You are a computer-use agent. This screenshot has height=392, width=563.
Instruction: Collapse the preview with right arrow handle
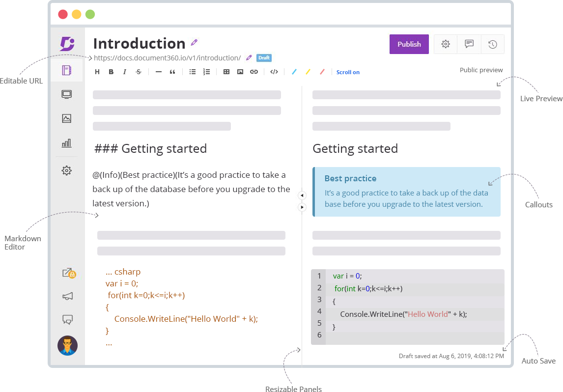point(302,207)
